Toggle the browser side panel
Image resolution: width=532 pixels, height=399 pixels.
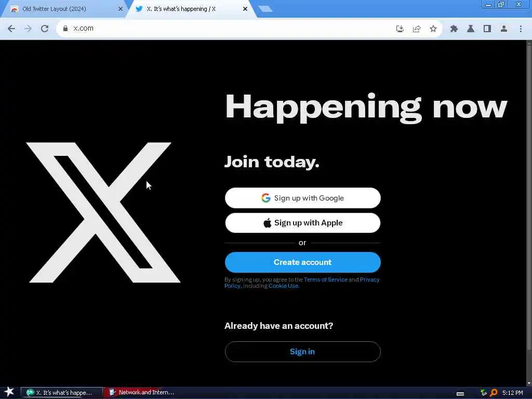click(x=487, y=29)
